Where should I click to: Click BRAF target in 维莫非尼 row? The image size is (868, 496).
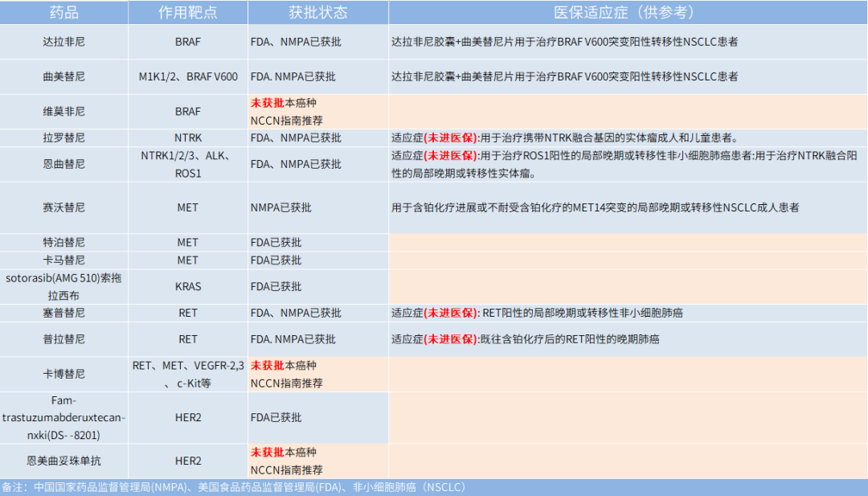pos(187,111)
